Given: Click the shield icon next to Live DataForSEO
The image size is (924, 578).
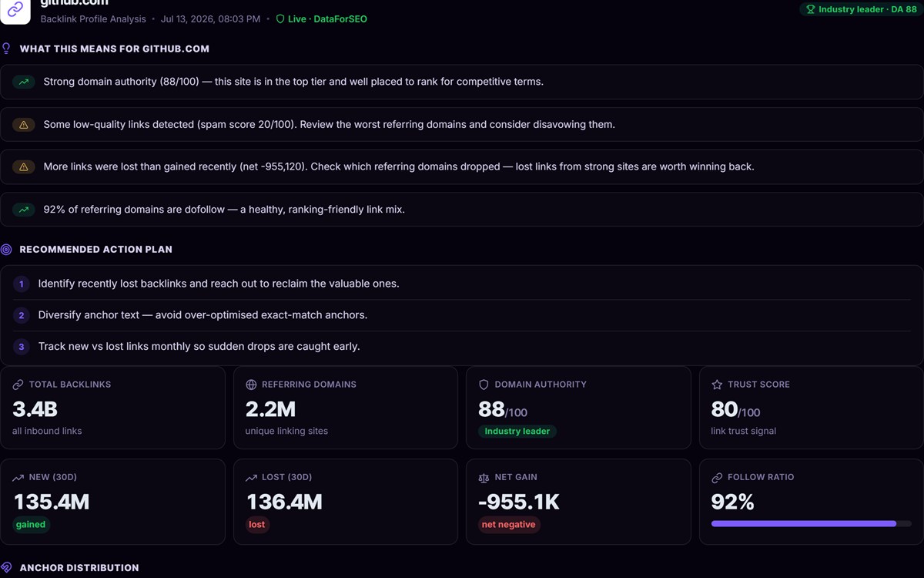Looking at the screenshot, I should [280, 19].
